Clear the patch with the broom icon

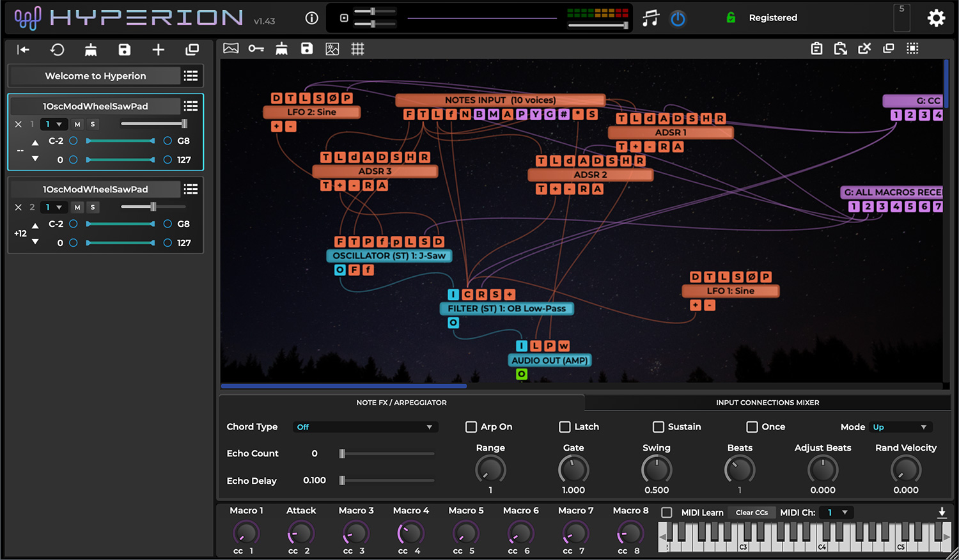point(281,48)
